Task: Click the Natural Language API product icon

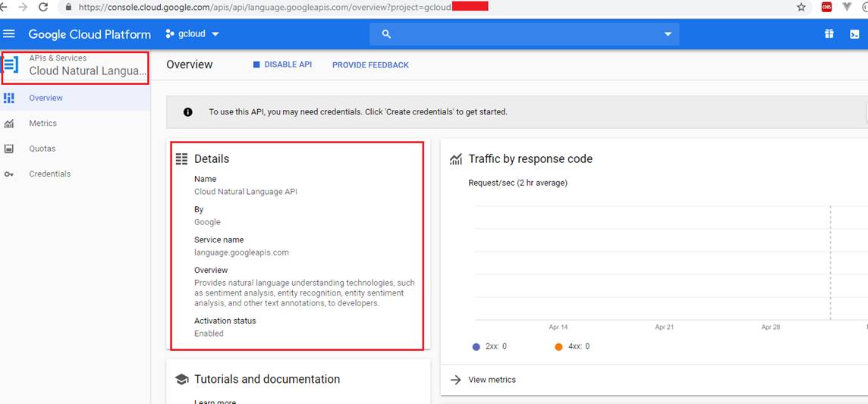Action: click(x=10, y=64)
